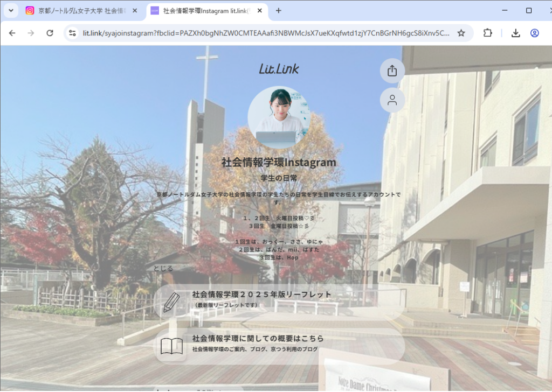The height and width of the screenshot is (392, 552).
Task: Go forward to the next page
Action: pos(31,33)
